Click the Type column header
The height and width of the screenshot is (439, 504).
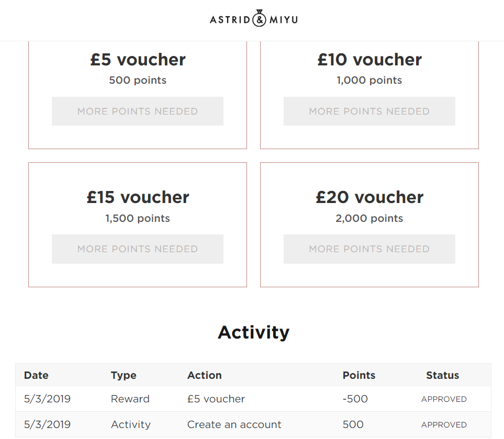[124, 375]
